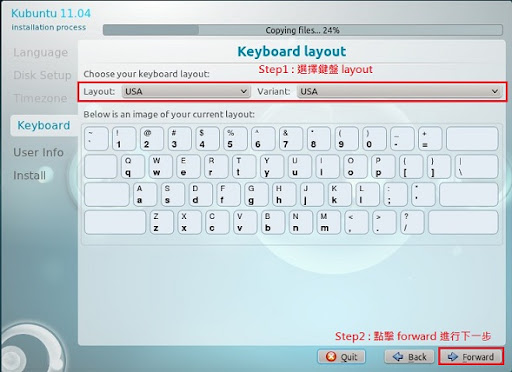Click the R key in layout preview
This screenshot has height=372, width=512.
(216, 166)
